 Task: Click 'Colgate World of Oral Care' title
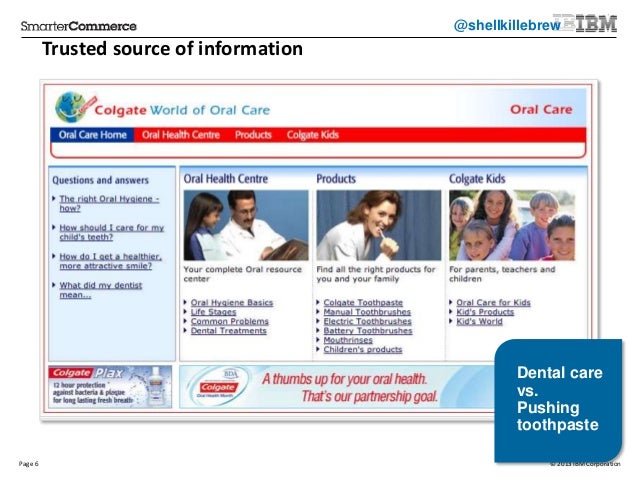click(x=182, y=110)
